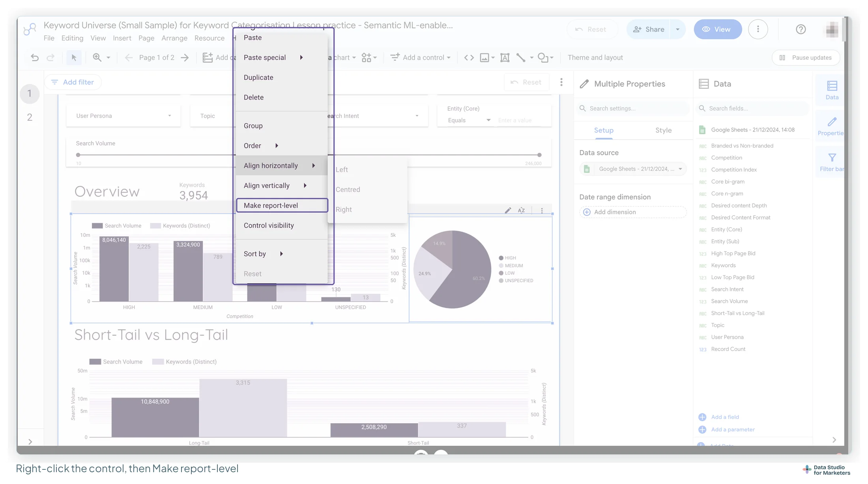This screenshot has height=484, width=868.
Task: Click the blue View button
Action: tap(718, 29)
